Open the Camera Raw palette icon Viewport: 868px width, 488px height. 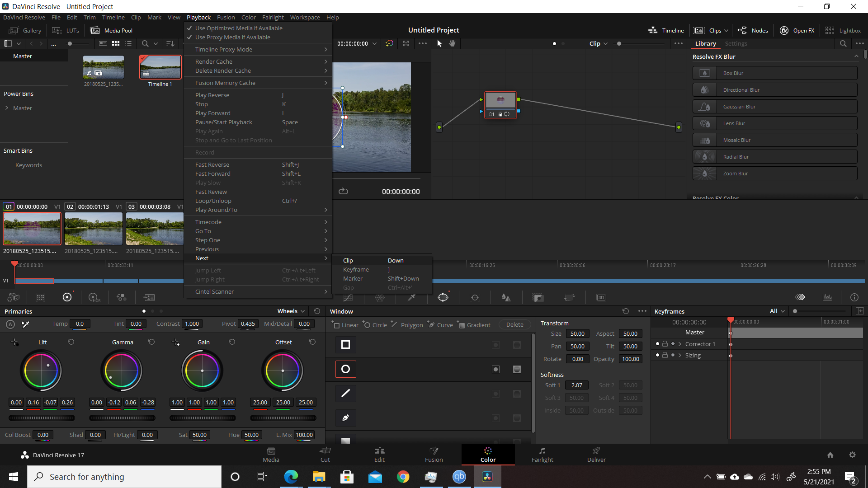point(14,297)
